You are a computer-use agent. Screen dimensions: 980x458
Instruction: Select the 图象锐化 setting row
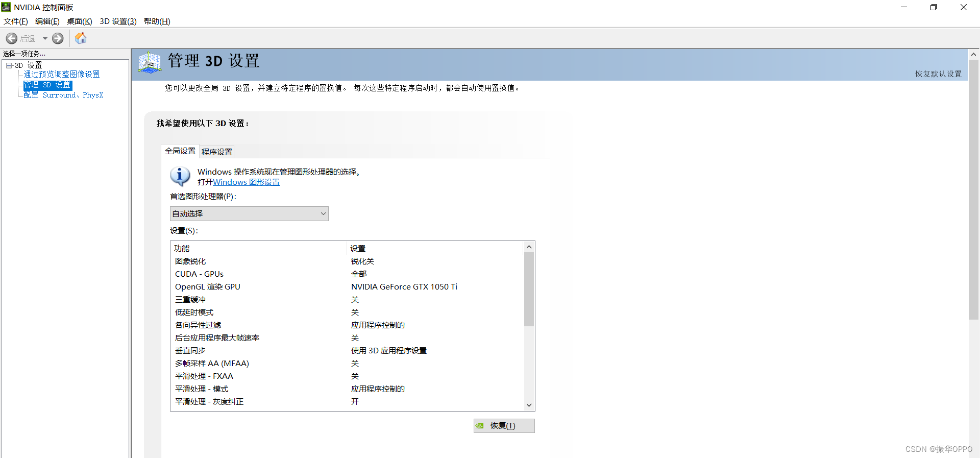[347, 261]
